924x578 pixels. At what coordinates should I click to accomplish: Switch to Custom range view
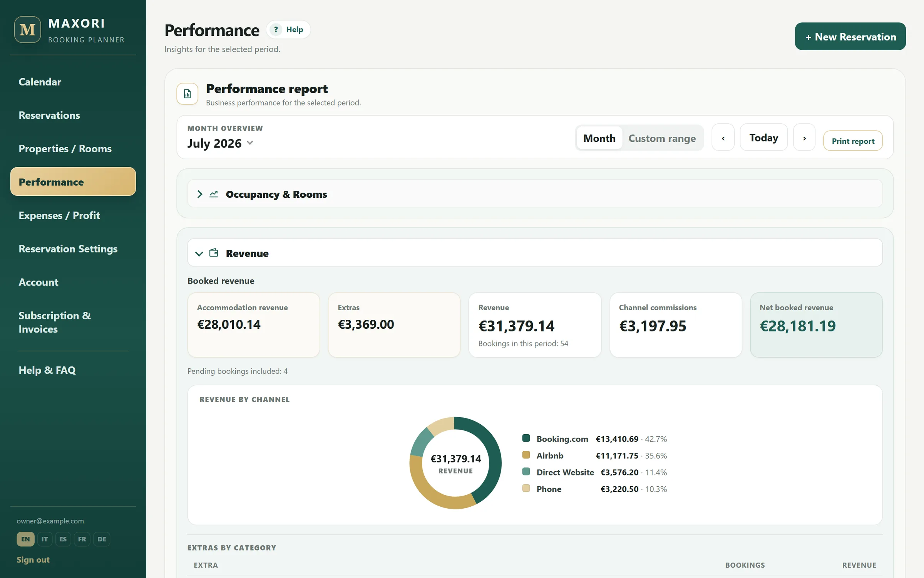tap(662, 138)
